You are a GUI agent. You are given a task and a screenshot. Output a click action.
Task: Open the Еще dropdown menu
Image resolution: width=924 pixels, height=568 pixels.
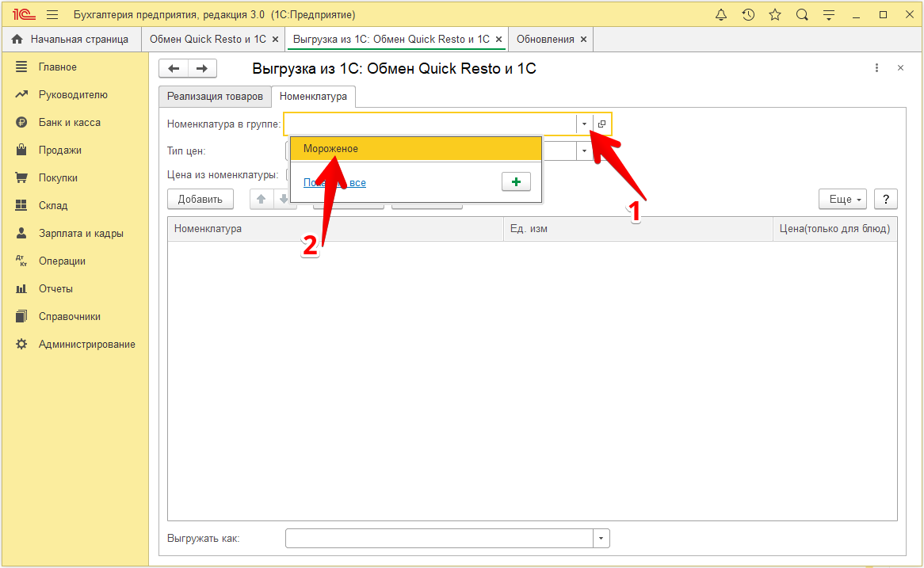pos(842,199)
